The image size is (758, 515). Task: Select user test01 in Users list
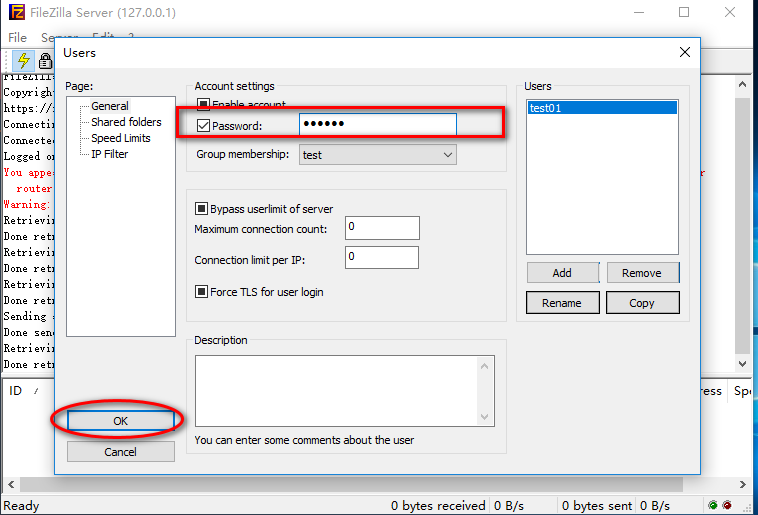coord(602,108)
